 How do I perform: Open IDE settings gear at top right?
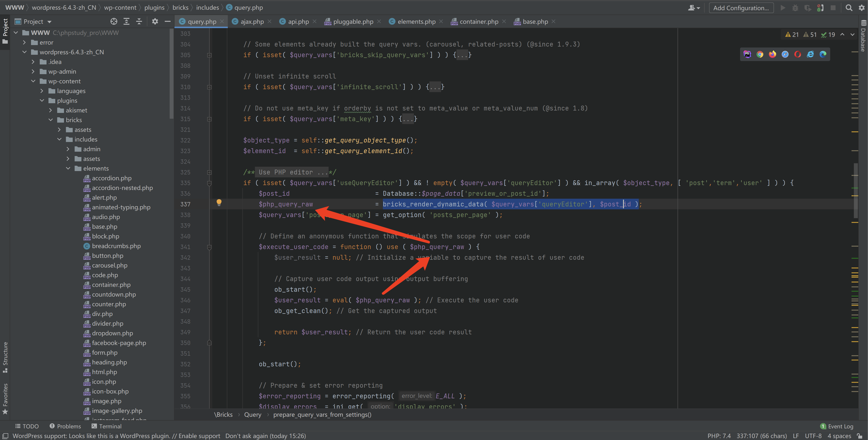862,8
